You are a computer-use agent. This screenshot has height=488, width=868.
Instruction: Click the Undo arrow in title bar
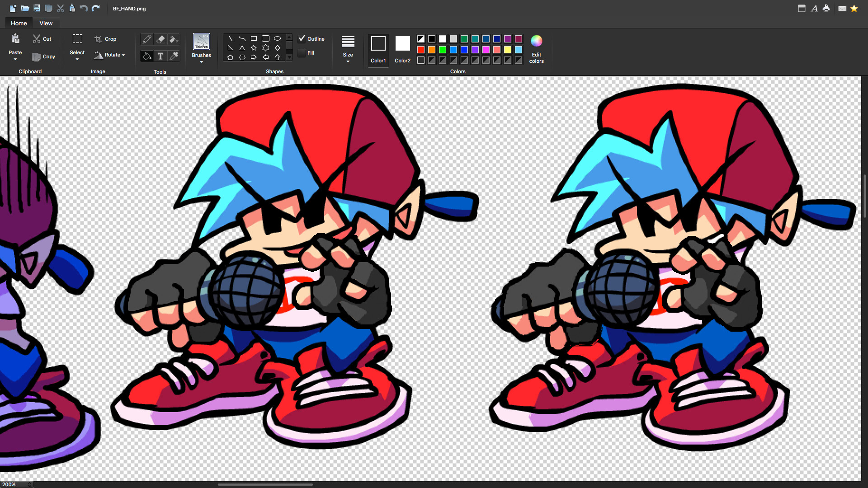pos(84,8)
